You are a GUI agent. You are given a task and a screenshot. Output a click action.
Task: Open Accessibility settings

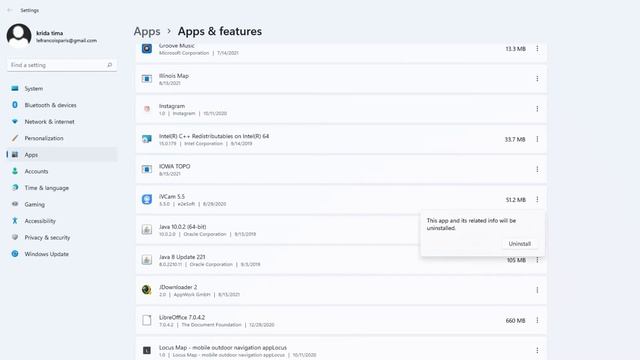pos(62,221)
